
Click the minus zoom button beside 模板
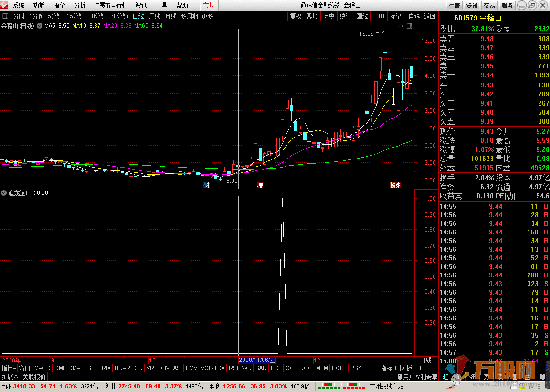(x=432, y=368)
